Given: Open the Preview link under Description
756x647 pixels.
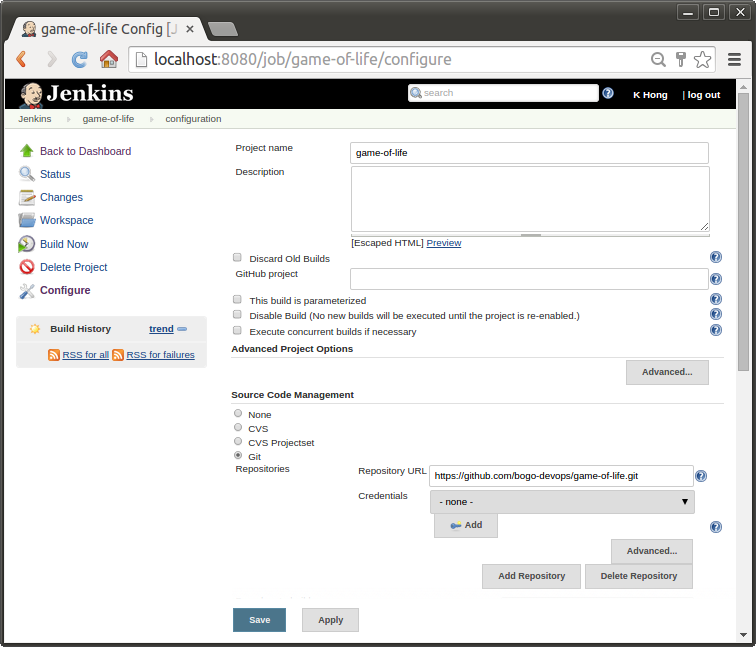Looking at the screenshot, I should coord(444,243).
